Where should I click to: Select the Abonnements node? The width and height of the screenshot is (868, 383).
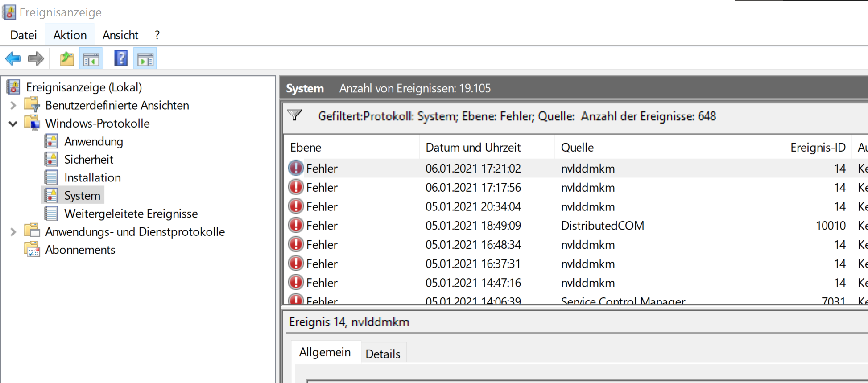click(x=80, y=250)
